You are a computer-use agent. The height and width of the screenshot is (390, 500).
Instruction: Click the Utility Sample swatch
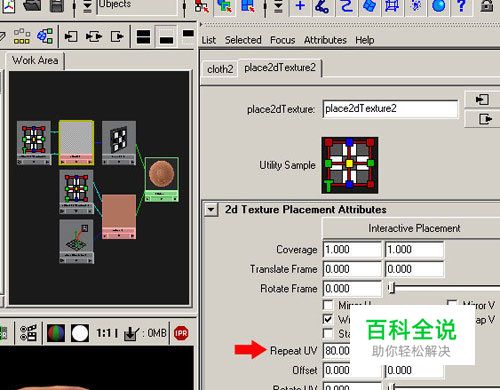(350, 165)
